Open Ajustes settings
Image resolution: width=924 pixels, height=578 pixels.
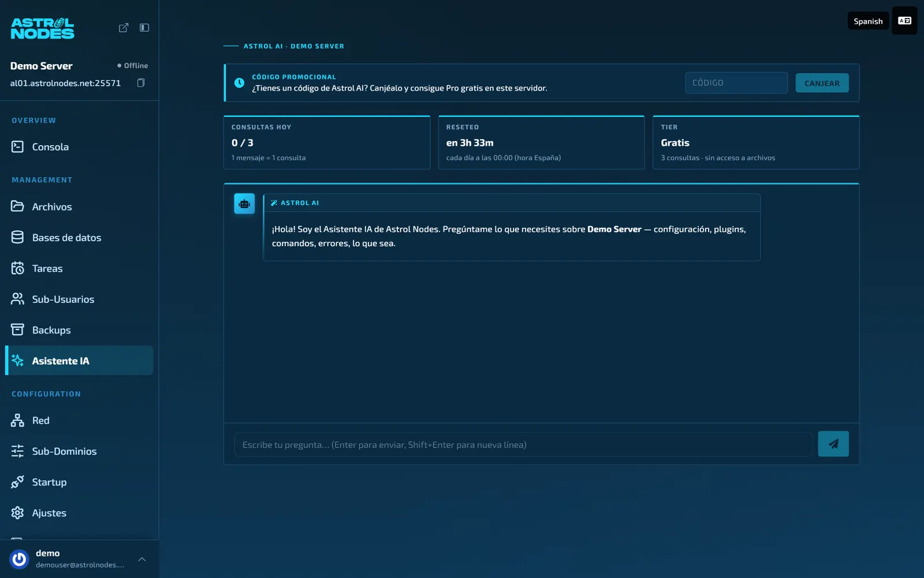(x=79, y=513)
